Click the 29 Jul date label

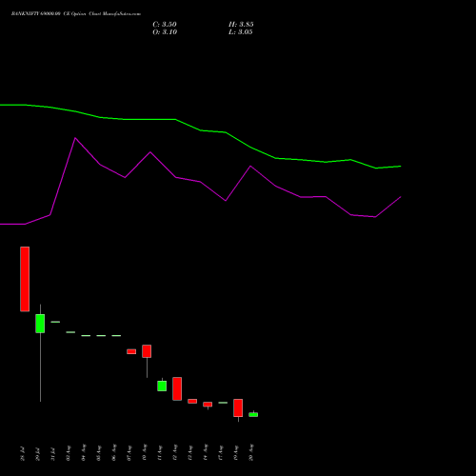click(38, 454)
